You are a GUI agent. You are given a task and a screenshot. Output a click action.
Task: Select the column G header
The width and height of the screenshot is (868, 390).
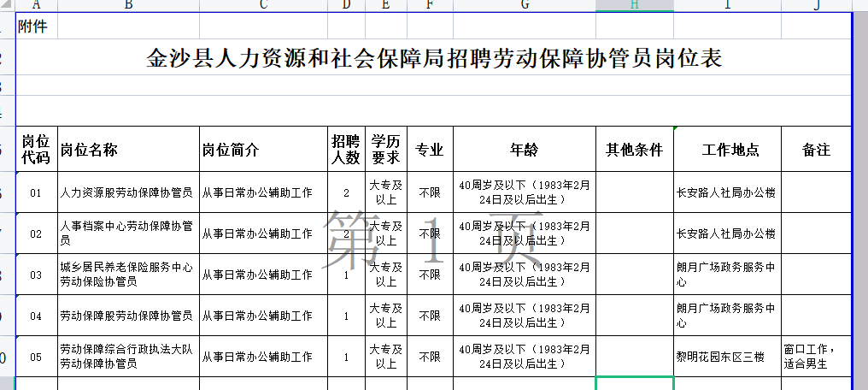click(x=525, y=5)
